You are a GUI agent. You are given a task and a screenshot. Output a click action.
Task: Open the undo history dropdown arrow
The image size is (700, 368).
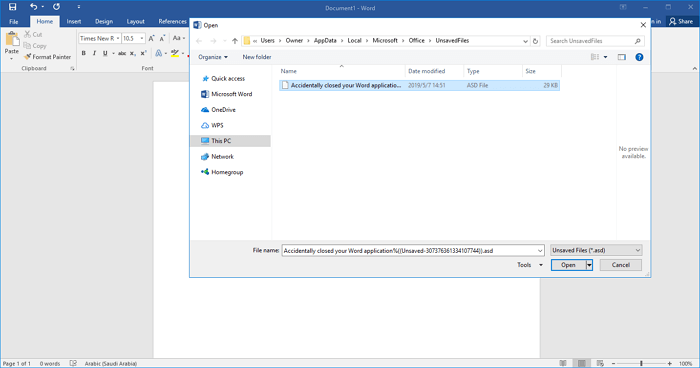pyautogui.click(x=43, y=7)
